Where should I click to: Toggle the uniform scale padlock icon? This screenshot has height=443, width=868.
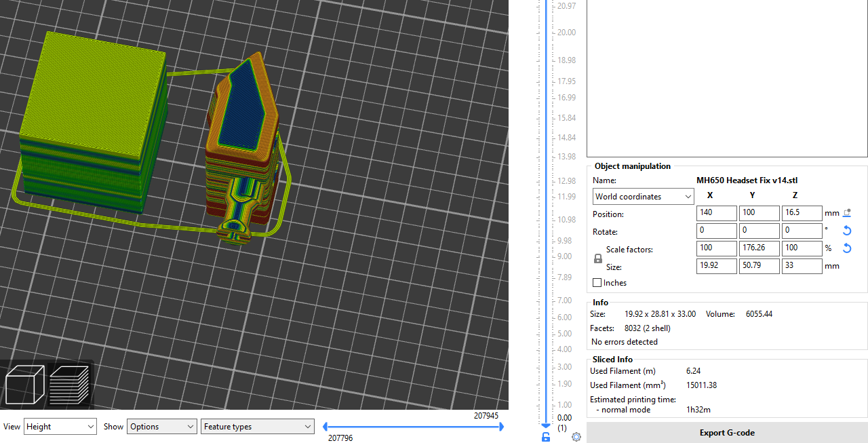tap(597, 258)
